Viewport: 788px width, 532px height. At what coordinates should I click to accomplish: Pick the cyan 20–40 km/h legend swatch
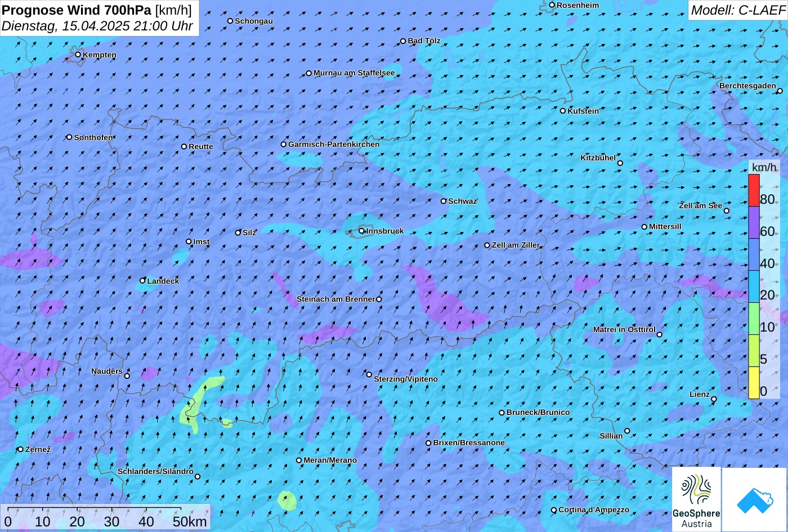pos(754,287)
